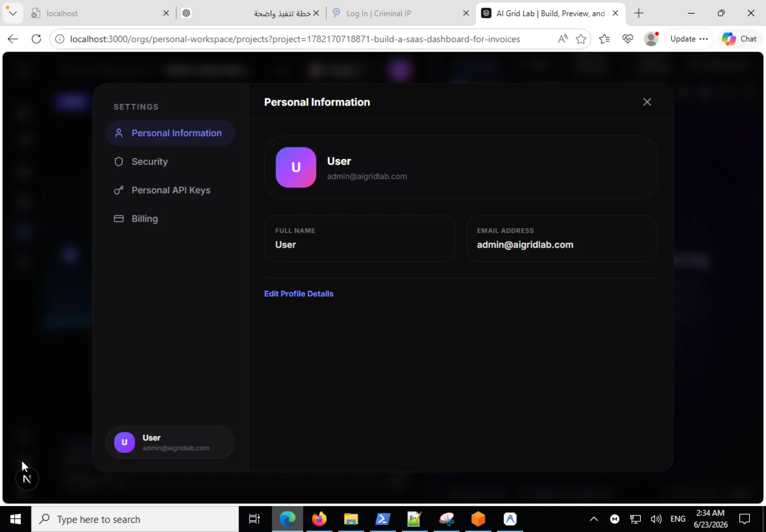Viewport: 766px width, 532px height.
Task: Open Windows Start menu
Action: (x=15, y=519)
